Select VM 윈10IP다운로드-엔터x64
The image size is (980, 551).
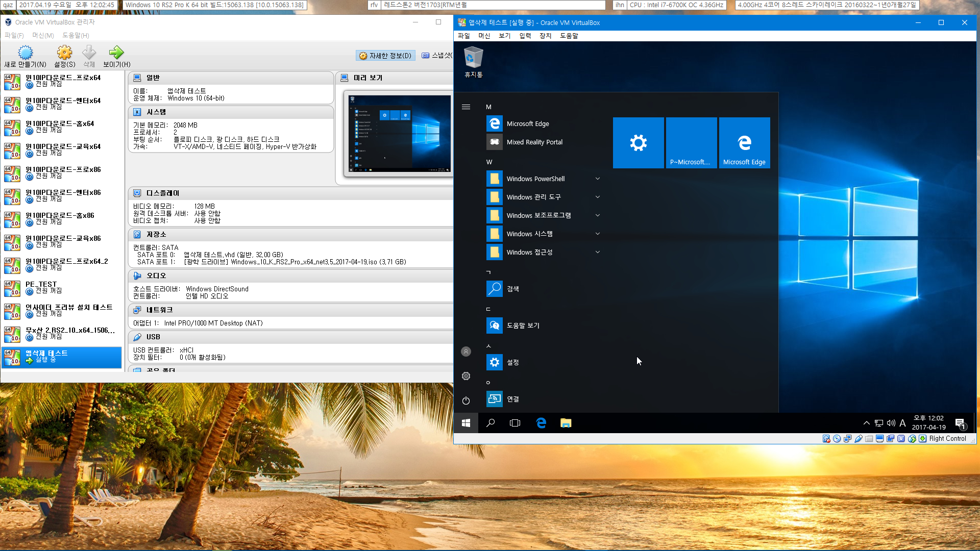coord(62,105)
